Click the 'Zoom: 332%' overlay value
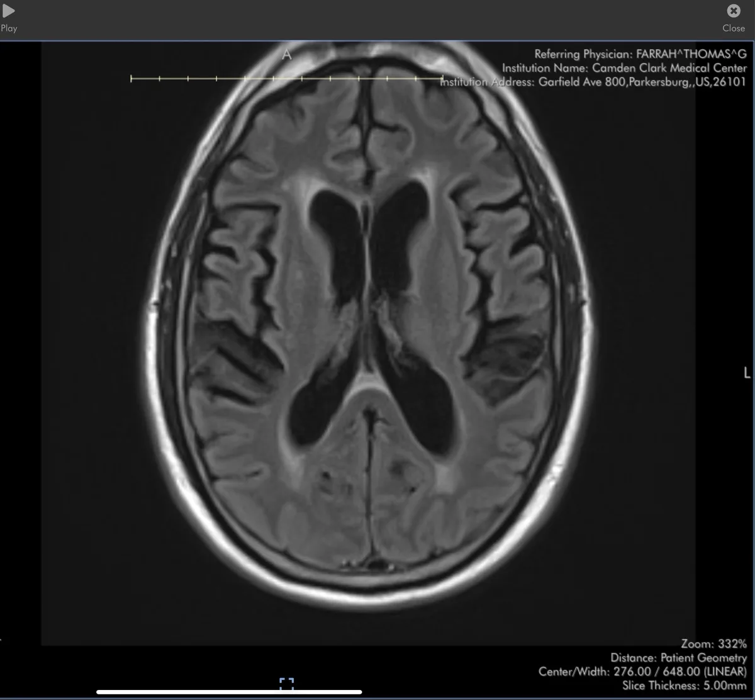755x700 pixels. [x=714, y=643]
